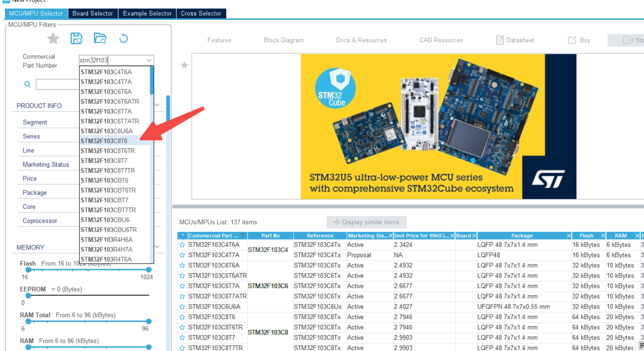The image size is (644, 351).
Task: Favorite the STM32F103C6T7A table row
Action: pos(182,286)
